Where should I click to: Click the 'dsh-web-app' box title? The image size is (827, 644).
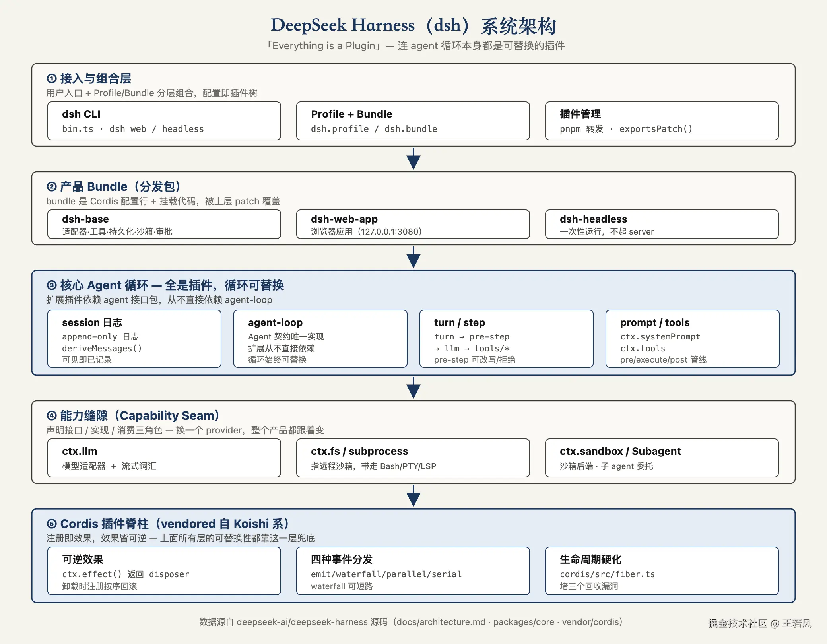(x=344, y=219)
